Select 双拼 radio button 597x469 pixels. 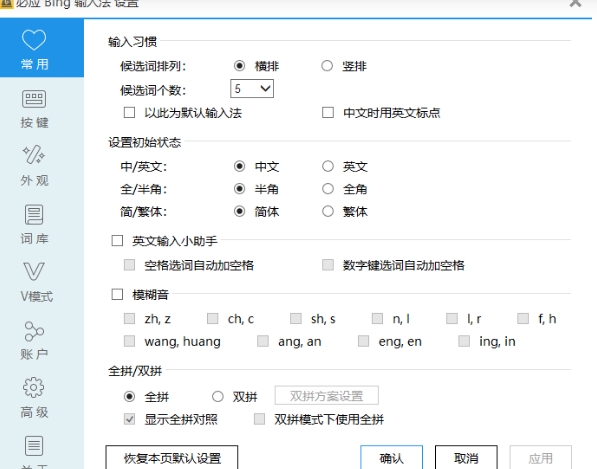coord(218,397)
